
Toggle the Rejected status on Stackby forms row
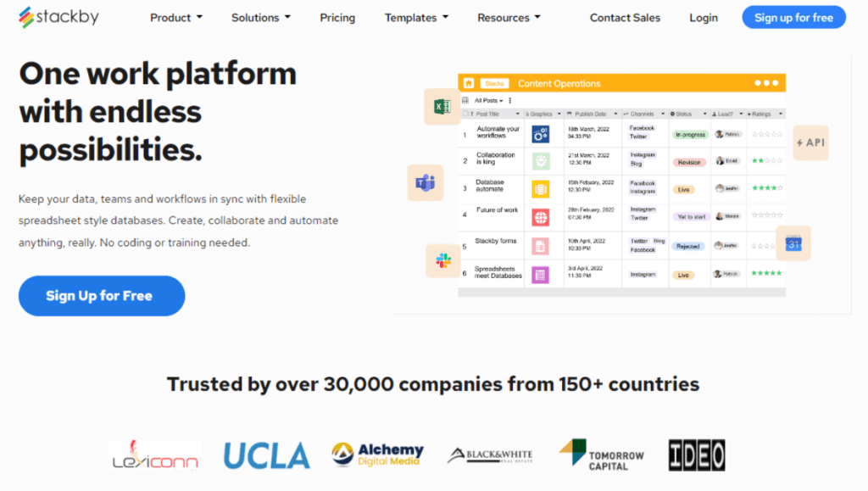(690, 247)
